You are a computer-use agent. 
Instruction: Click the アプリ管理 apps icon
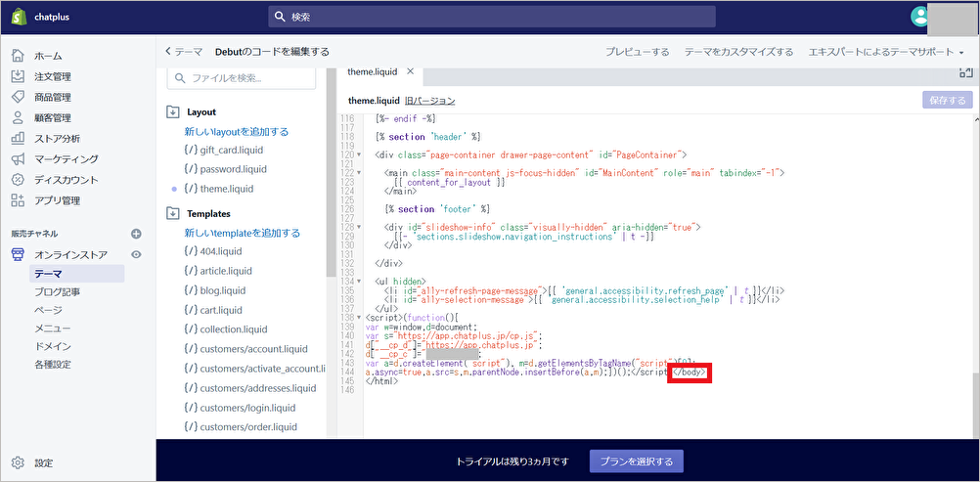(x=19, y=200)
